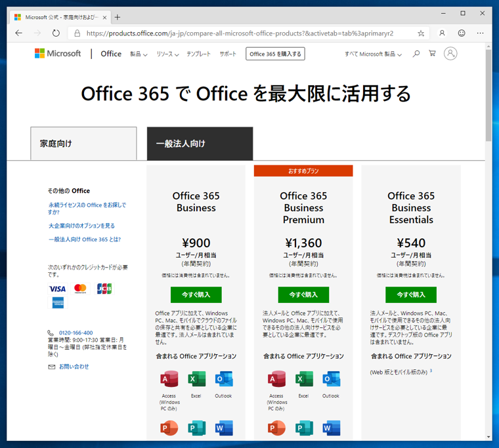
Task: Click the footnote 3 superscript link
Action: [x=431, y=371]
